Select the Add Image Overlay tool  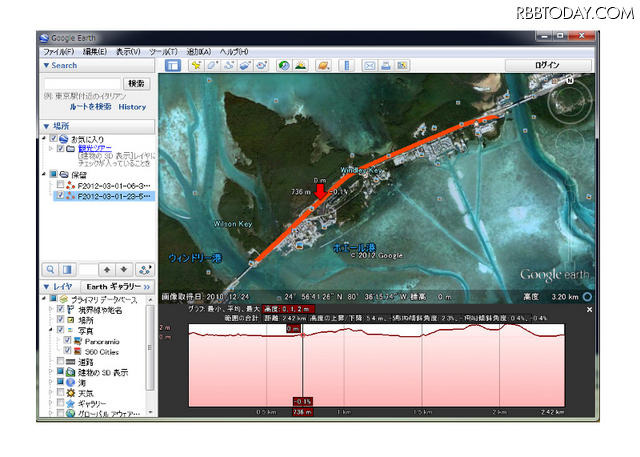tap(245, 65)
